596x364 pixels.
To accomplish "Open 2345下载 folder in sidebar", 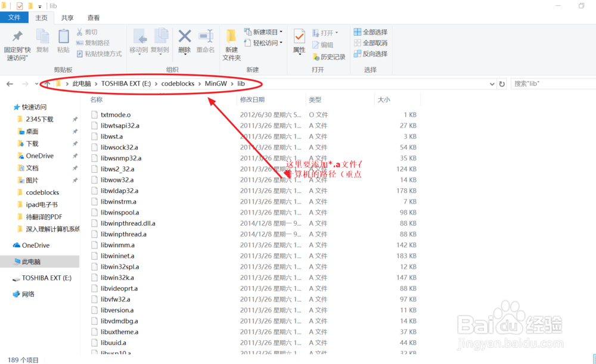I will point(36,119).
